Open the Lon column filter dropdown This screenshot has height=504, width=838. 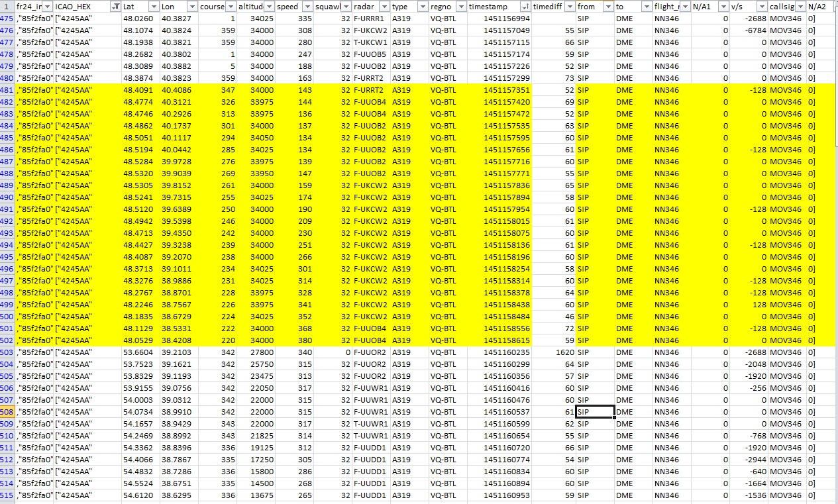(191, 7)
